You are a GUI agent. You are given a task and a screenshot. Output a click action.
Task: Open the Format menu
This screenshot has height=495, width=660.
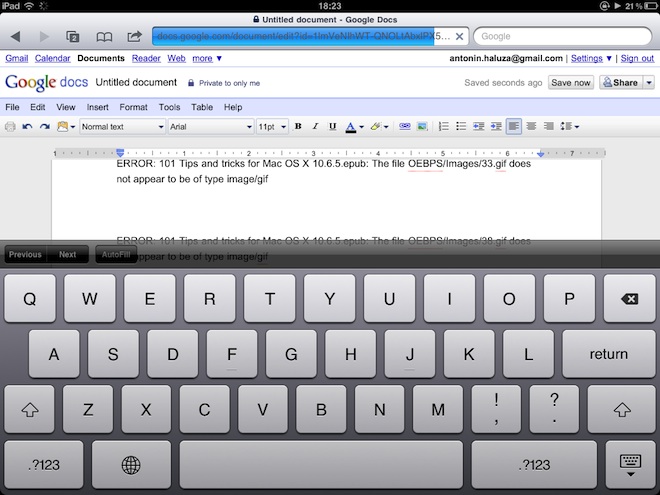pos(133,107)
